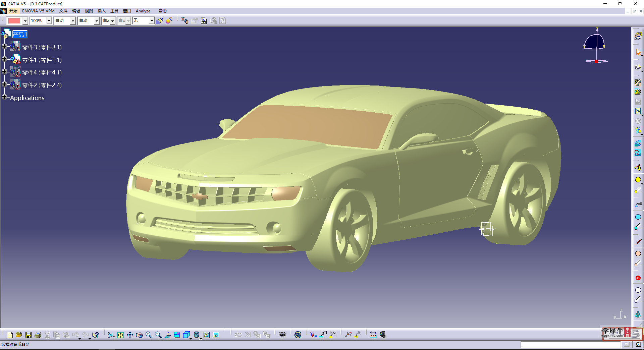
Task: Click the Fit All In icon
Action: coord(120,335)
